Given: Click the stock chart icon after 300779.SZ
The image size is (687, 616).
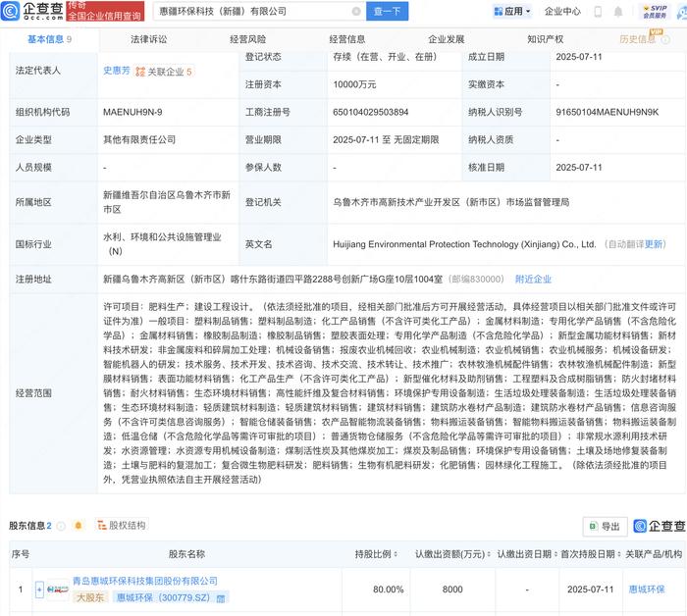Looking at the screenshot, I should point(221,598).
